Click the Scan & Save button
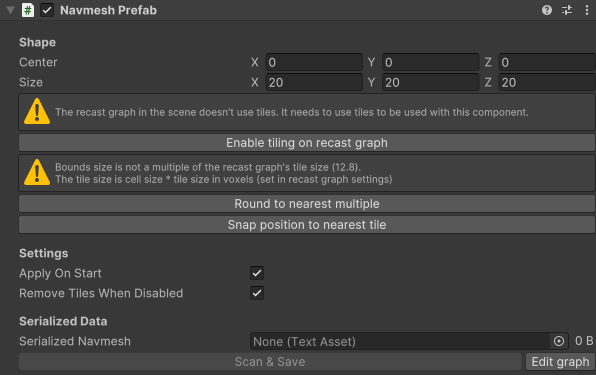 tap(270, 362)
